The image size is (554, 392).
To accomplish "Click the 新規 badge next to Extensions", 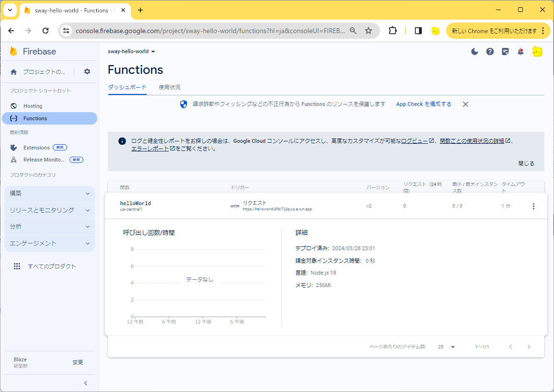I will coord(60,147).
